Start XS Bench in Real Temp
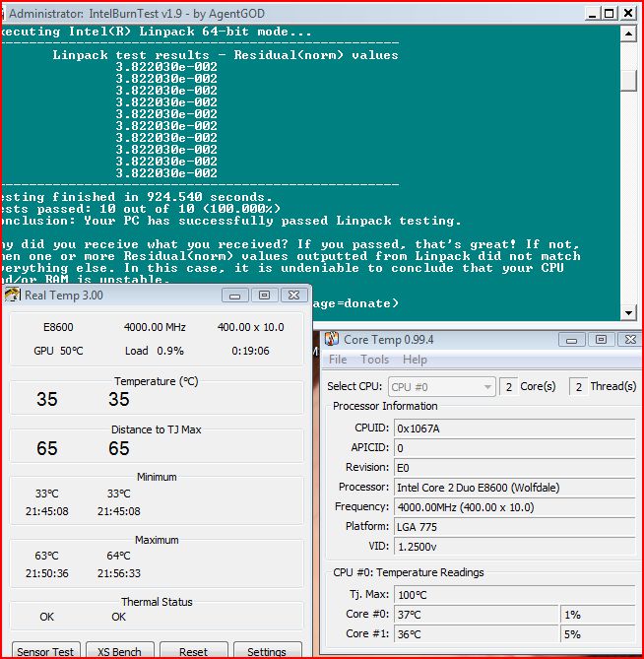644x659 pixels. pyautogui.click(x=120, y=651)
